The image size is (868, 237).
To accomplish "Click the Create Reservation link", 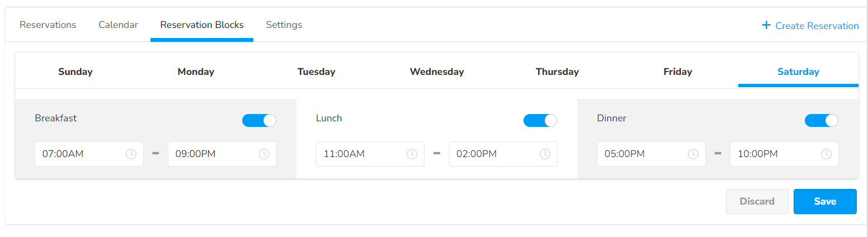I will pos(817,26).
